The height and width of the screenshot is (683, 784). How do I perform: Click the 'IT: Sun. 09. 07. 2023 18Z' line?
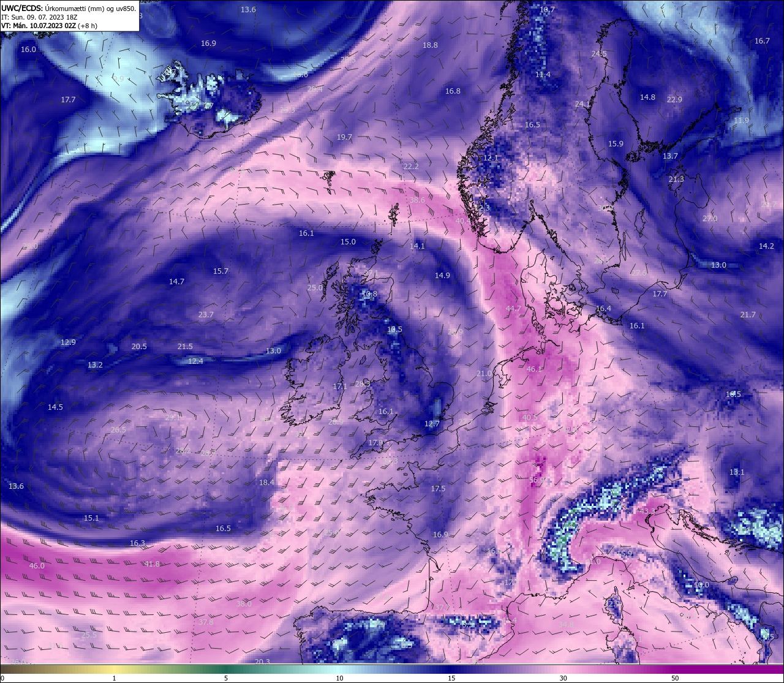(x=39, y=17)
